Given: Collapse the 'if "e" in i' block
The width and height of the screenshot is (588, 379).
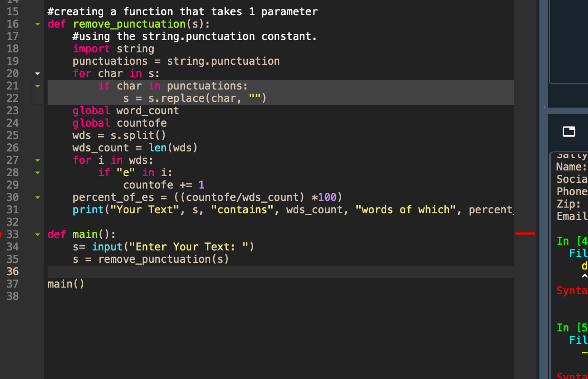Looking at the screenshot, I should pos(37,172).
